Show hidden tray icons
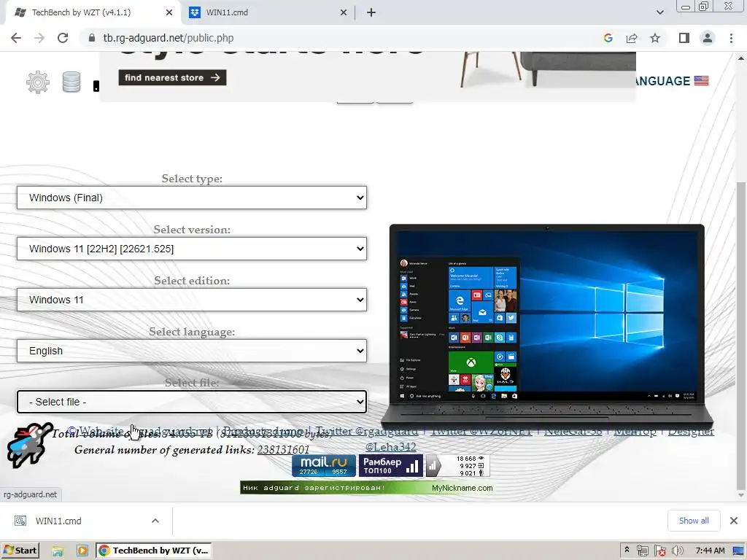 pos(627,551)
